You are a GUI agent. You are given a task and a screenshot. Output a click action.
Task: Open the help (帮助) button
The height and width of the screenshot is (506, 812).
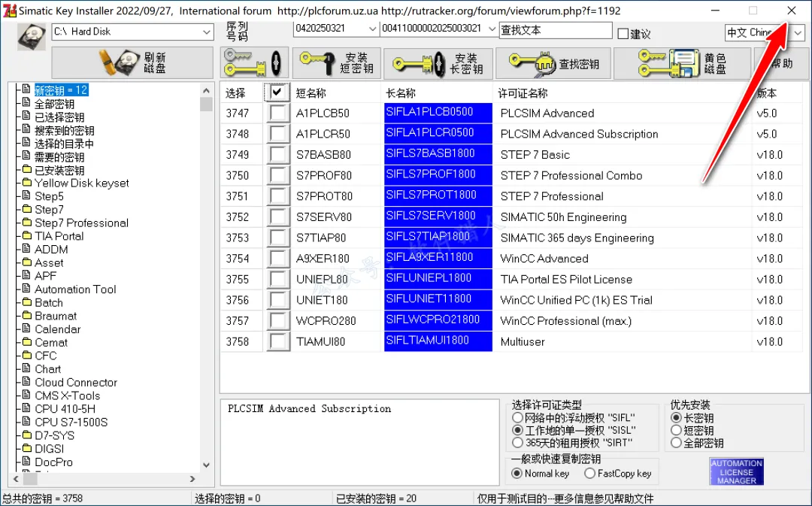tap(782, 62)
